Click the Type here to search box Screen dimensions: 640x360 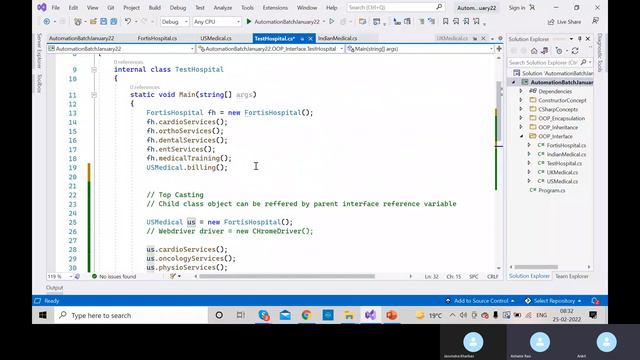[x=131, y=315]
